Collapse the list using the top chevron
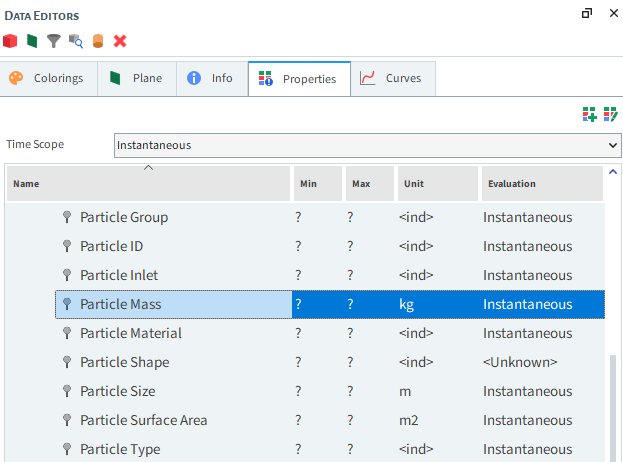Image resolution: width=623 pixels, height=462 pixels. pos(148,167)
